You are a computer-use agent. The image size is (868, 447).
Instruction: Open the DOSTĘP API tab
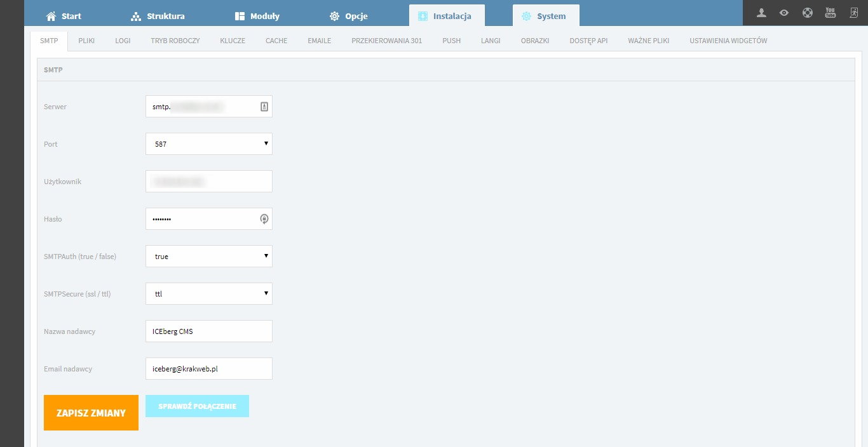point(588,41)
